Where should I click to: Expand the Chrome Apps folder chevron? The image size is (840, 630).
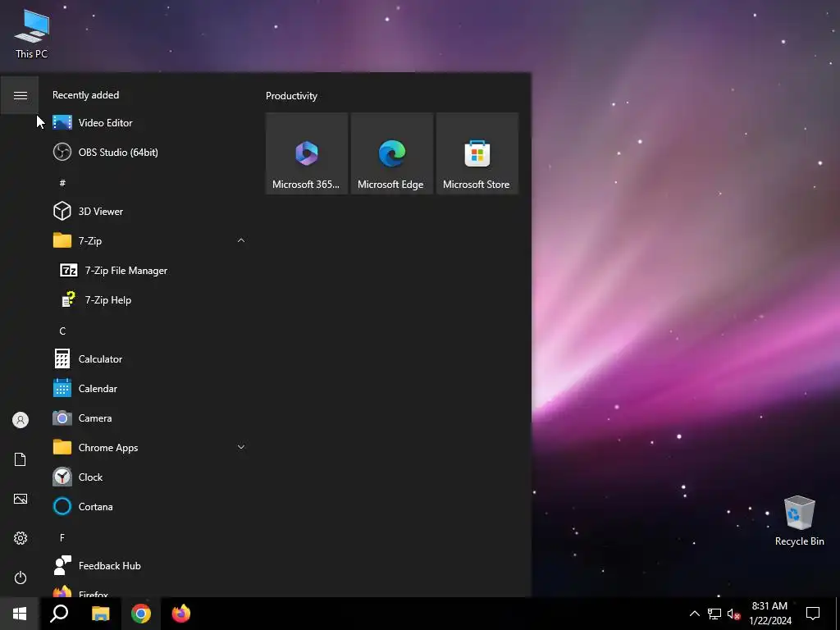point(241,447)
